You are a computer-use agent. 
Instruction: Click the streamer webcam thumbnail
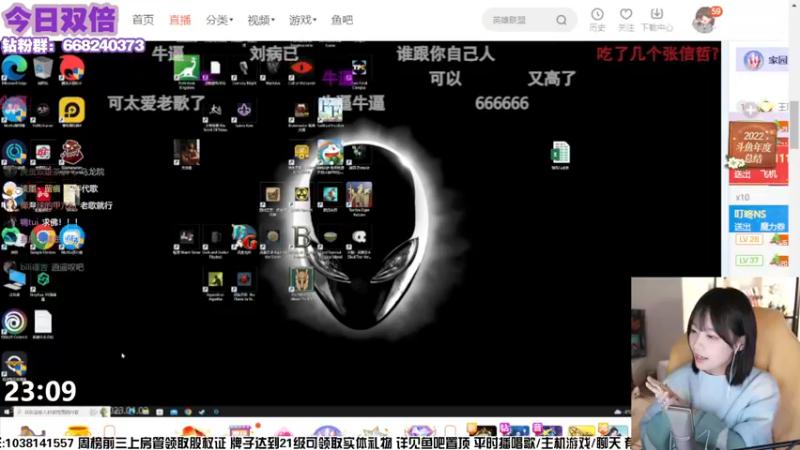pos(715,363)
